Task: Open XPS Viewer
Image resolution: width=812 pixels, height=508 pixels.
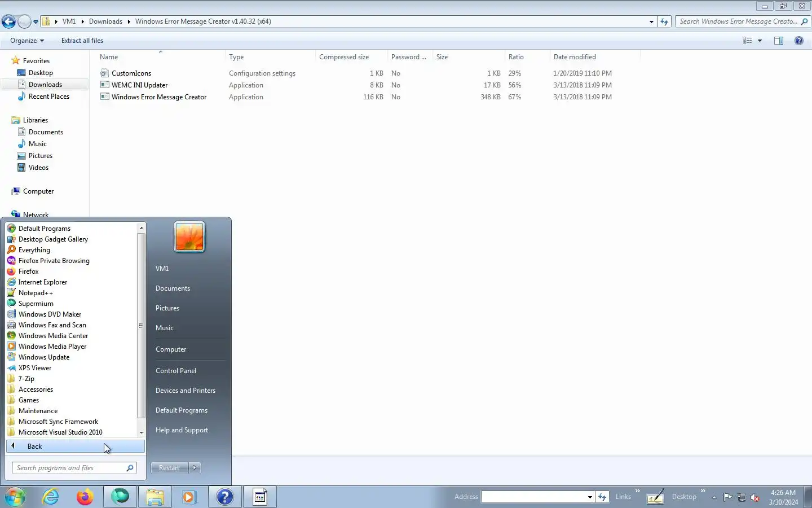Action: pyautogui.click(x=35, y=368)
